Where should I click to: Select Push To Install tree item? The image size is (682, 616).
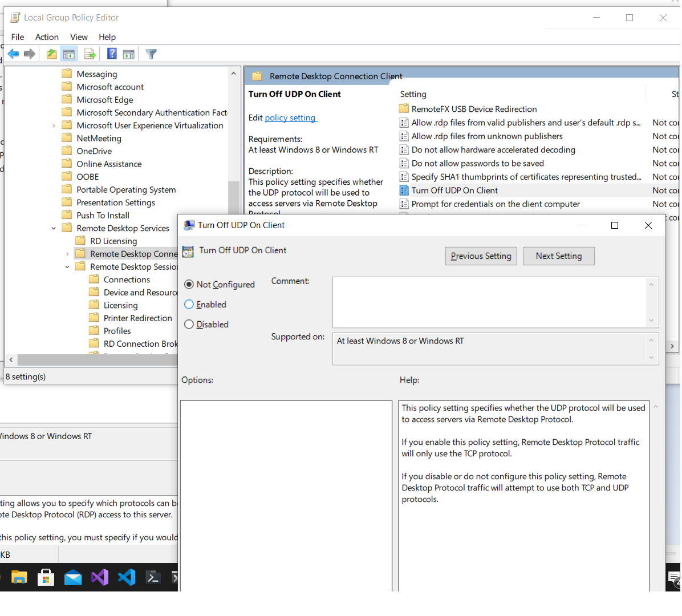[x=103, y=216]
